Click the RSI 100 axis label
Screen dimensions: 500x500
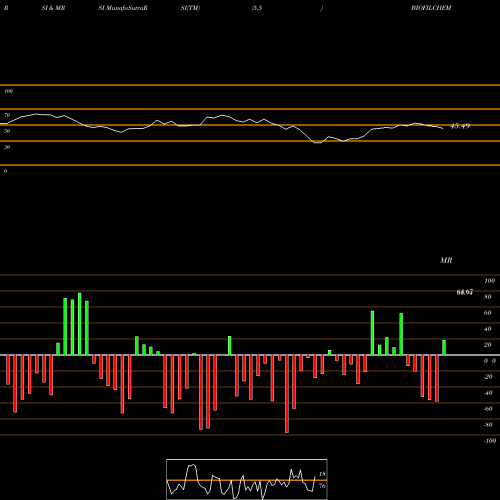click(8, 91)
